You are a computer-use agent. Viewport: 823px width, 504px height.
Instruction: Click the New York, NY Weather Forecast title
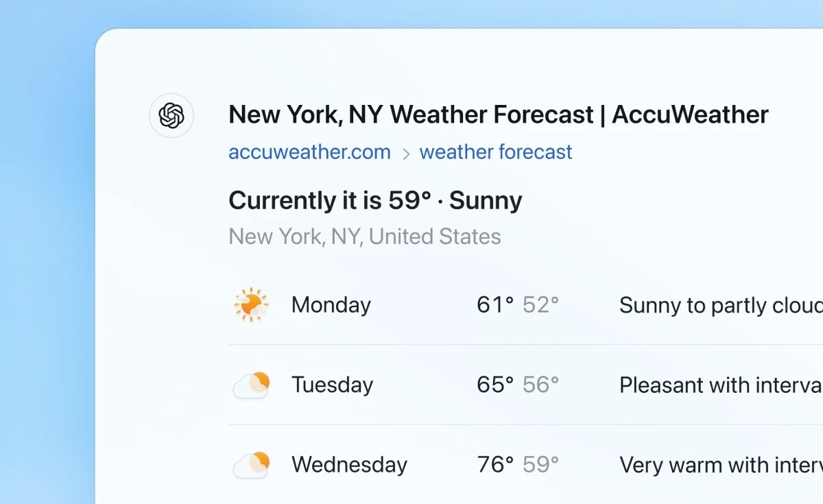pos(498,115)
